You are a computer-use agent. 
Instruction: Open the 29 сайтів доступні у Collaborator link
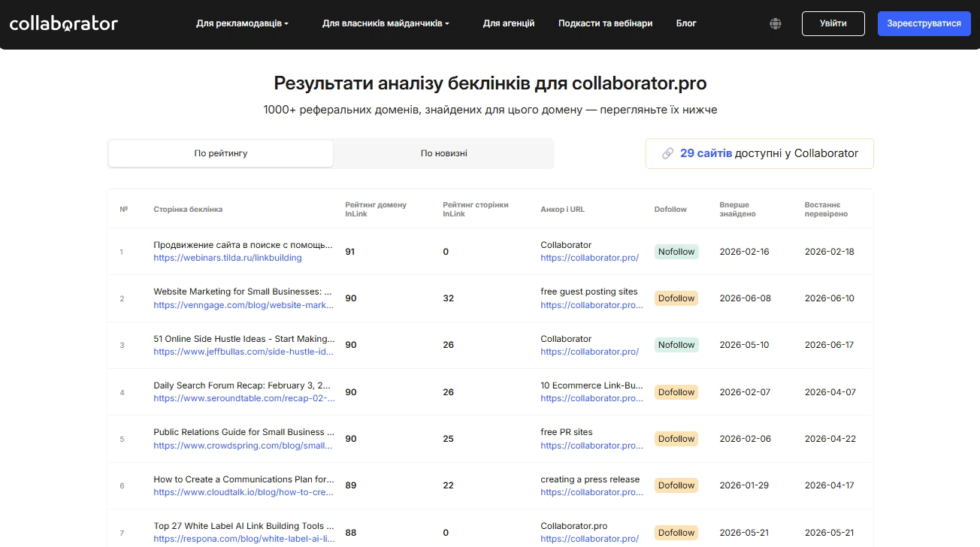click(x=760, y=153)
